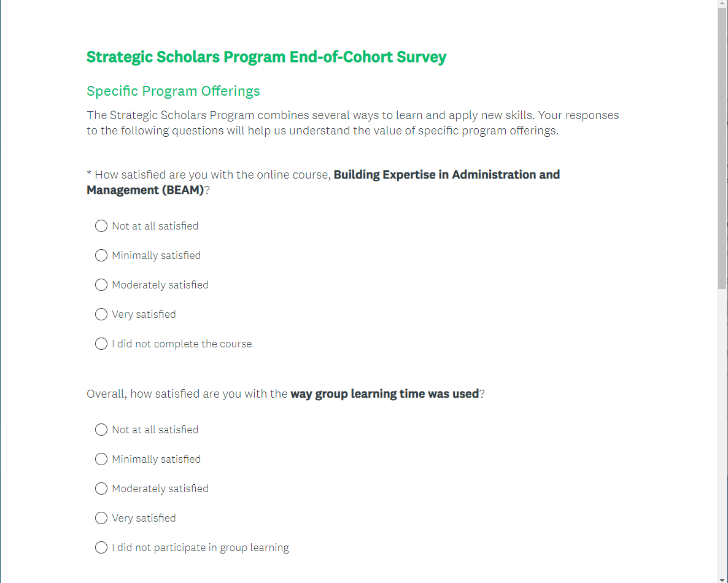Click the empty scrollbar track below the thumb
The width and height of the screenshot is (728, 583).
coord(722,430)
